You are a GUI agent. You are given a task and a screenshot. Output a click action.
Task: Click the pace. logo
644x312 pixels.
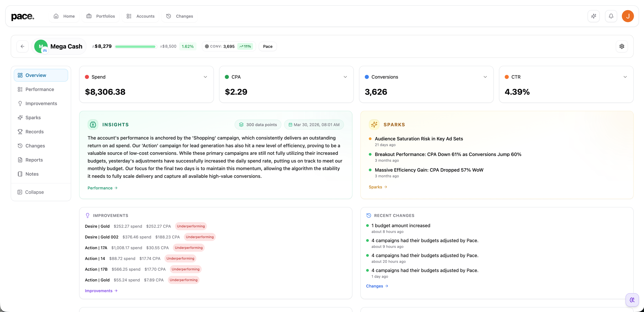(x=23, y=16)
